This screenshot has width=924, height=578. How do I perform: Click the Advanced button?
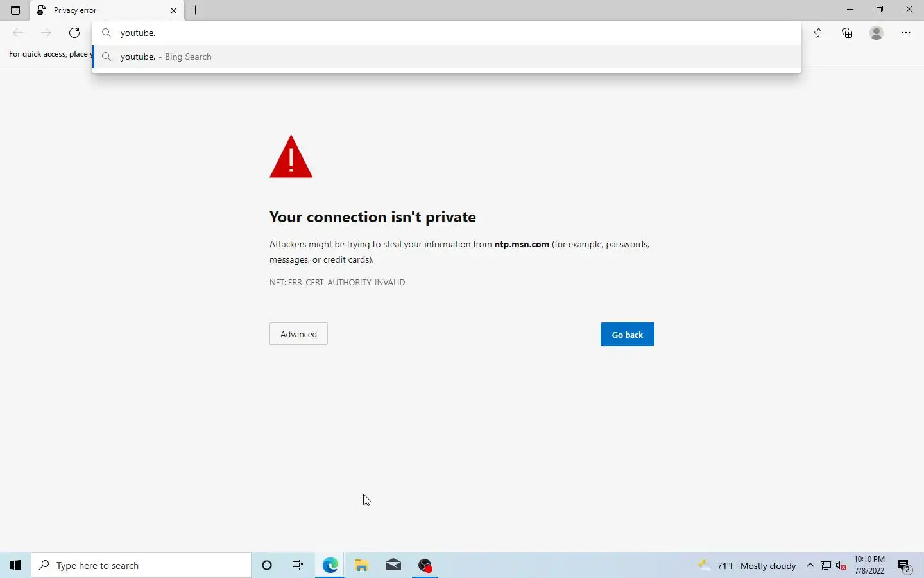point(298,334)
